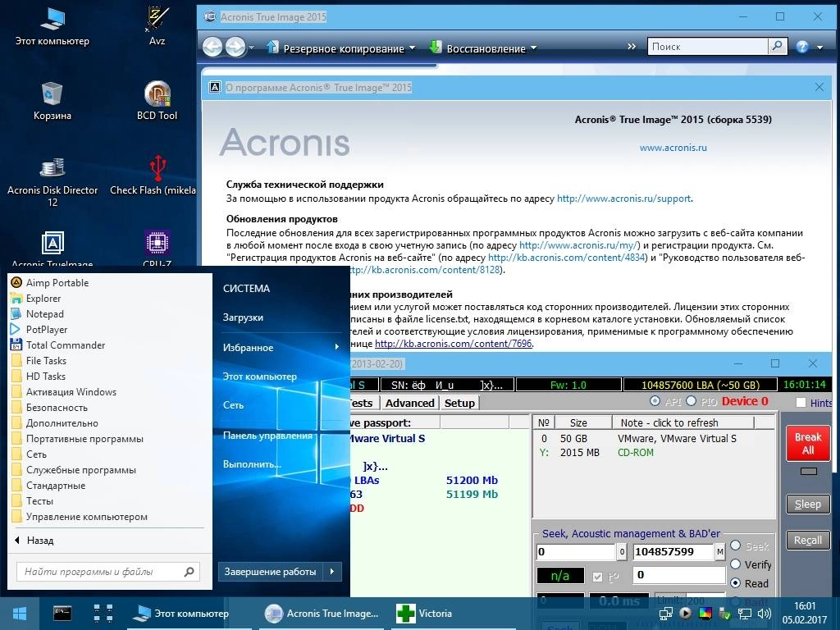Open kb.acronis.com/content/4834 link
The image size is (840, 630).
click(x=567, y=258)
